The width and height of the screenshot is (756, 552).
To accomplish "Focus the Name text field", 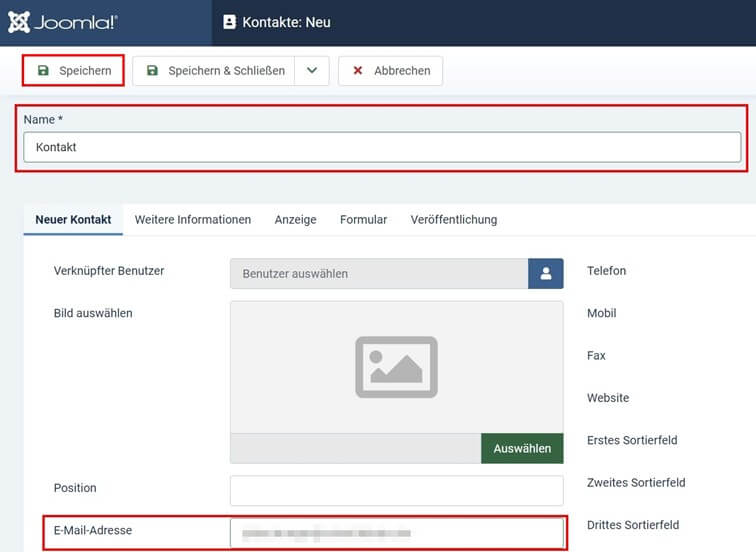I will pos(382,147).
